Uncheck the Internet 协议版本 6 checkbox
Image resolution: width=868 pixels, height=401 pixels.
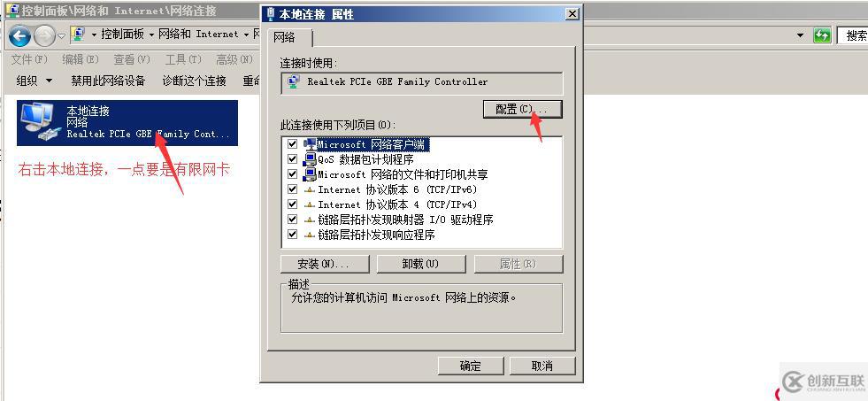coord(292,189)
